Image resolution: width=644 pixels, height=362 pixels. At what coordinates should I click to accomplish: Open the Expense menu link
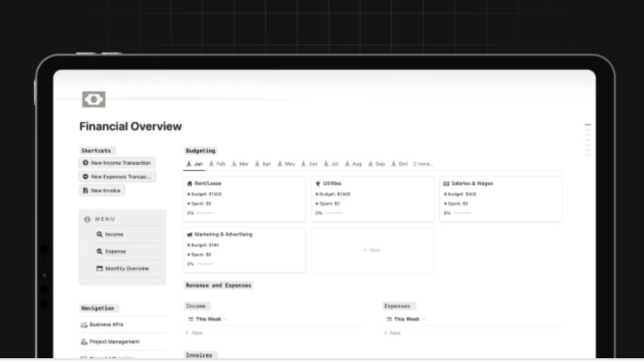pyautogui.click(x=115, y=251)
